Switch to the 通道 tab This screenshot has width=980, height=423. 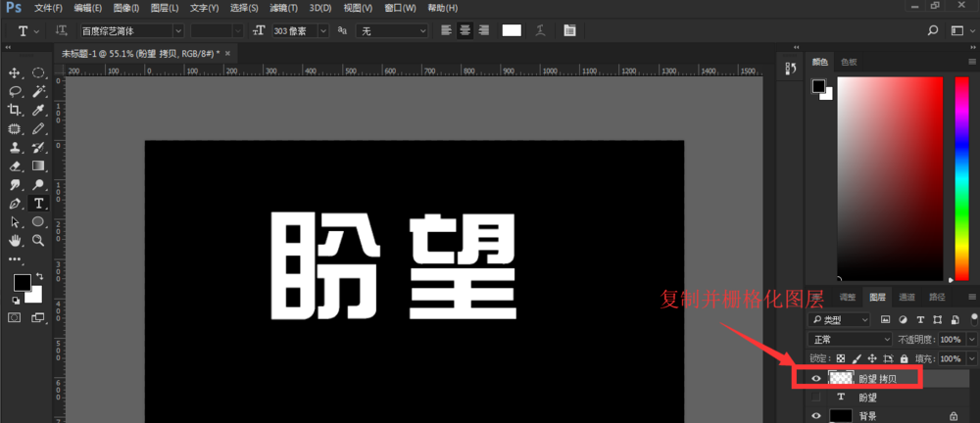tap(907, 297)
